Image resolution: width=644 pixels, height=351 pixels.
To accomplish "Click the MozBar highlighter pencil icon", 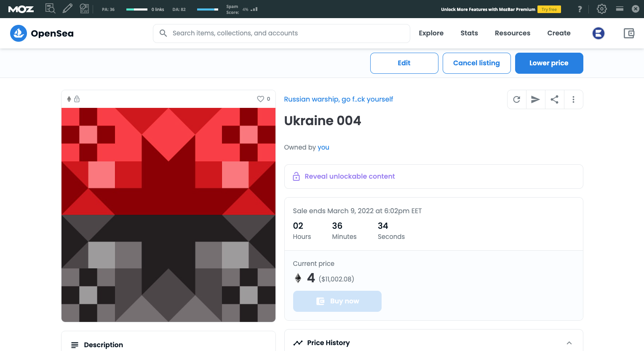I will click(67, 8).
